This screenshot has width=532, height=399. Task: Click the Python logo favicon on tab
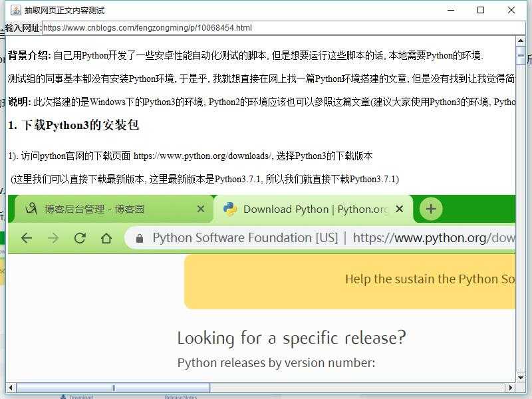pyautogui.click(x=230, y=209)
